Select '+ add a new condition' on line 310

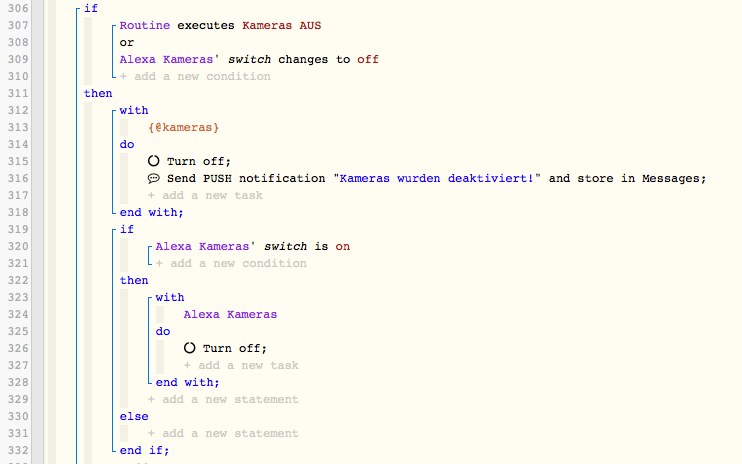click(x=195, y=76)
